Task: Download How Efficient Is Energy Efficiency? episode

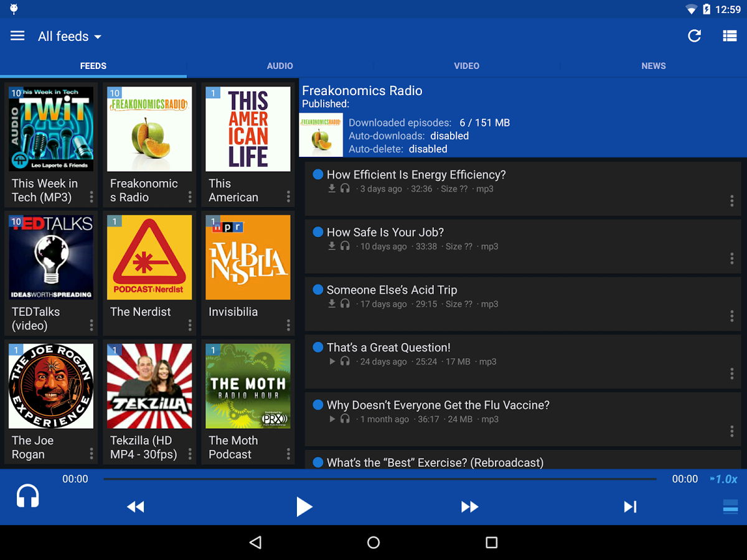Action: (x=332, y=188)
